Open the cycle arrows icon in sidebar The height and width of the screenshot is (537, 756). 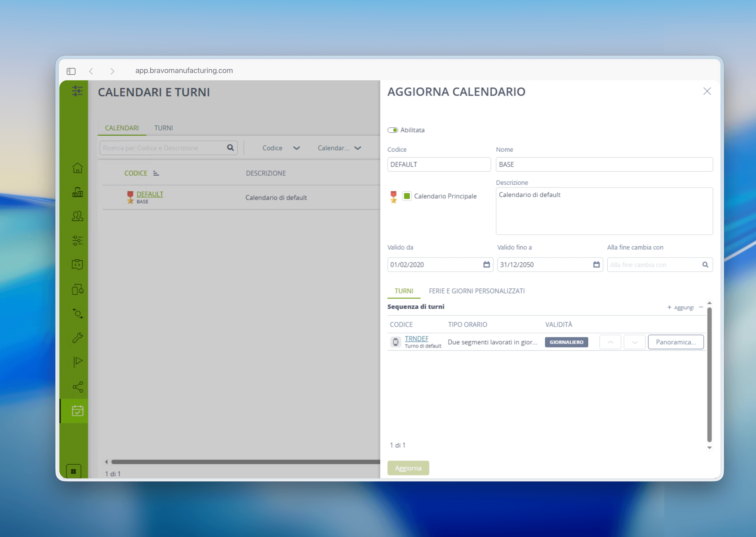pos(78,314)
